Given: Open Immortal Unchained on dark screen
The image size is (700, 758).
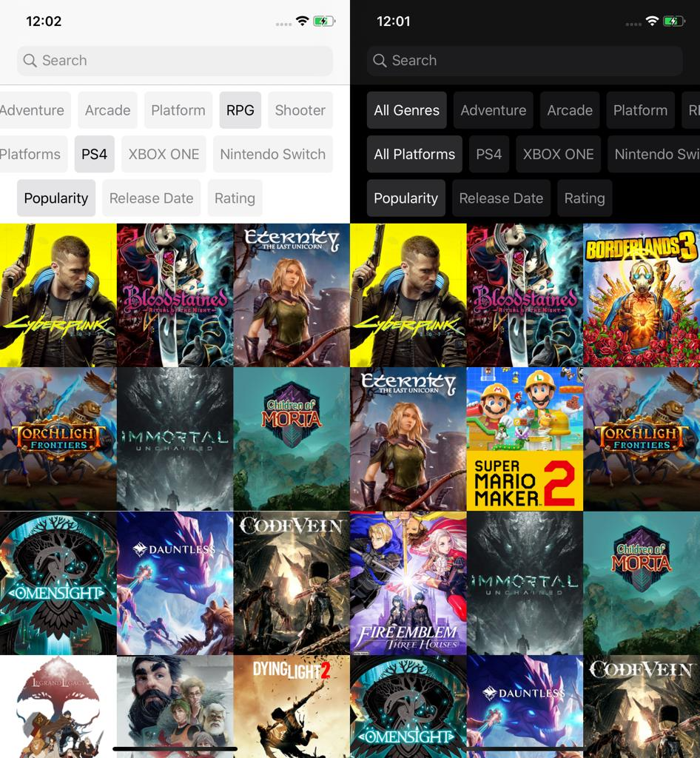Looking at the screenshot, I should coord(525,583).
